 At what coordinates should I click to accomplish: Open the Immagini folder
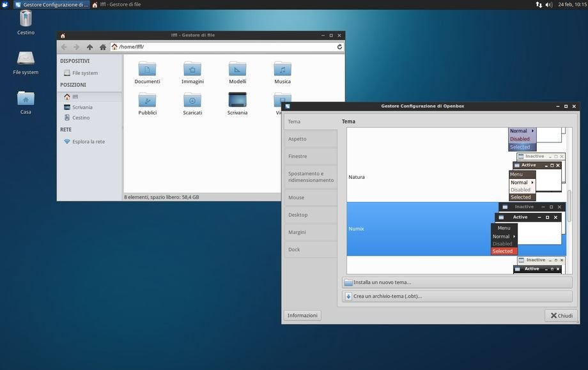click(192, 72)
